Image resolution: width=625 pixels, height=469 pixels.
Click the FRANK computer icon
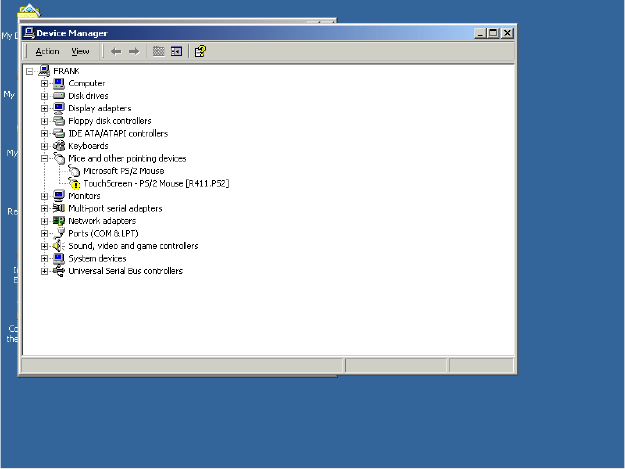44,71
